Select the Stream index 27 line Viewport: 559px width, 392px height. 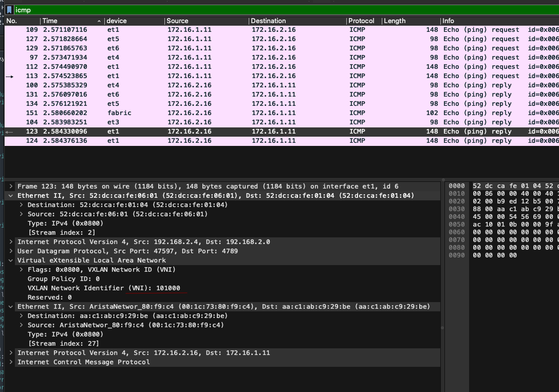tap(64, 344)
